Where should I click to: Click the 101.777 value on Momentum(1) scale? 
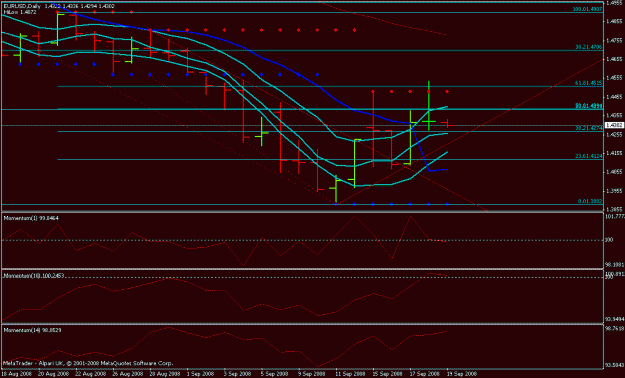coord(615,217)
